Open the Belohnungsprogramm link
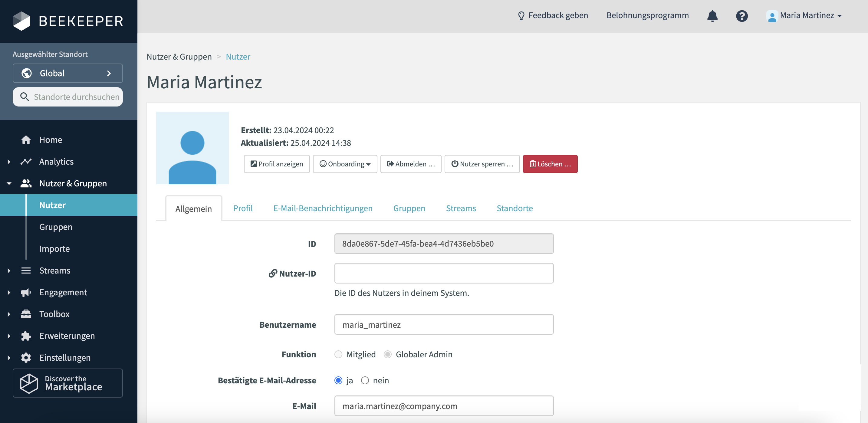 coord(647,15)
